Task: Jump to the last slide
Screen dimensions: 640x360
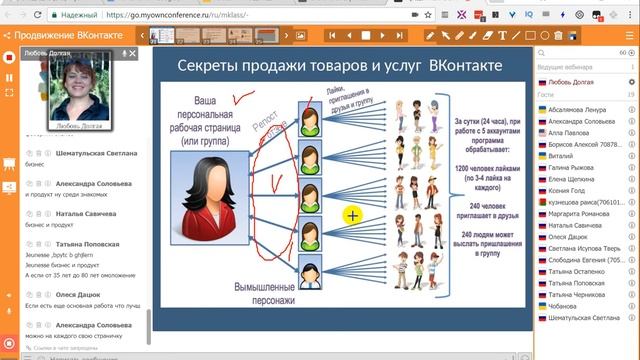Action: tap(399, 36)
